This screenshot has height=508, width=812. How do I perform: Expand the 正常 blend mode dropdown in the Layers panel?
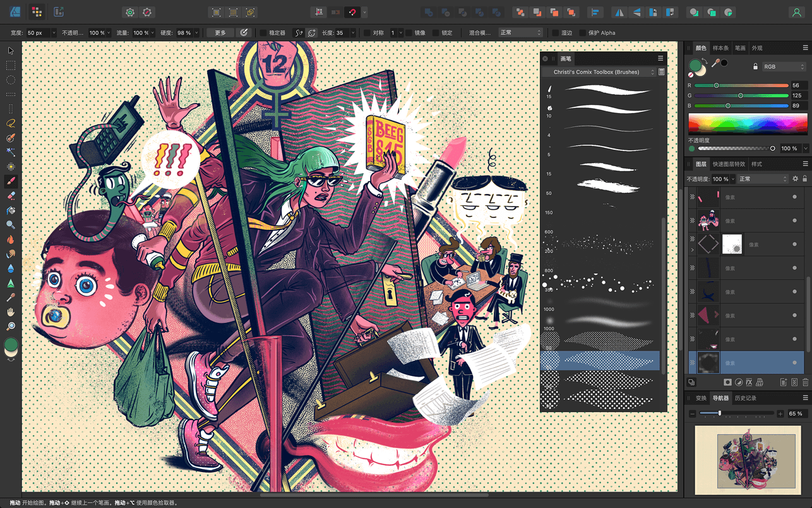tap(762, 179)
